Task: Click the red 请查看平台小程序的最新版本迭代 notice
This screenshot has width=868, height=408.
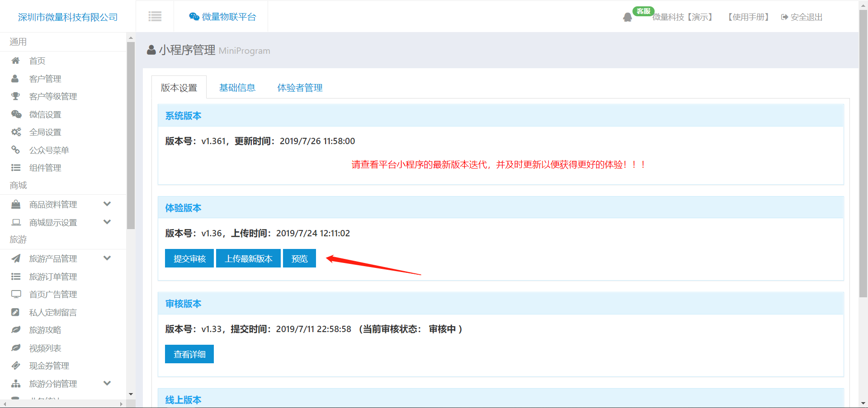Action: point(499,164)
